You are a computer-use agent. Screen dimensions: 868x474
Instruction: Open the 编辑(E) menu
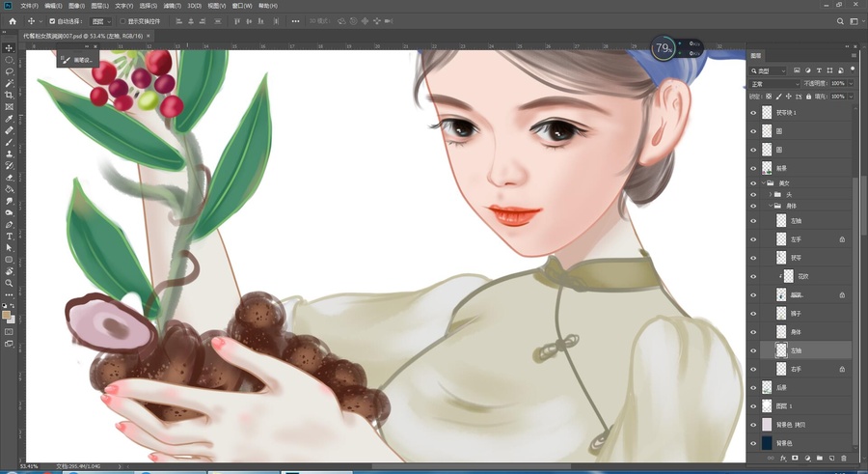click(x=53, y=6)
